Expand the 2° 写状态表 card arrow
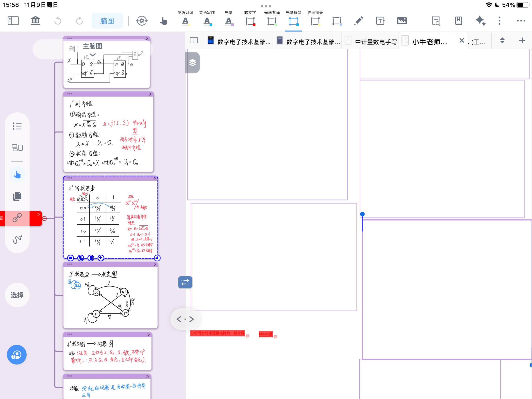This screenshot has width=532, height=399. coord(155,178)
